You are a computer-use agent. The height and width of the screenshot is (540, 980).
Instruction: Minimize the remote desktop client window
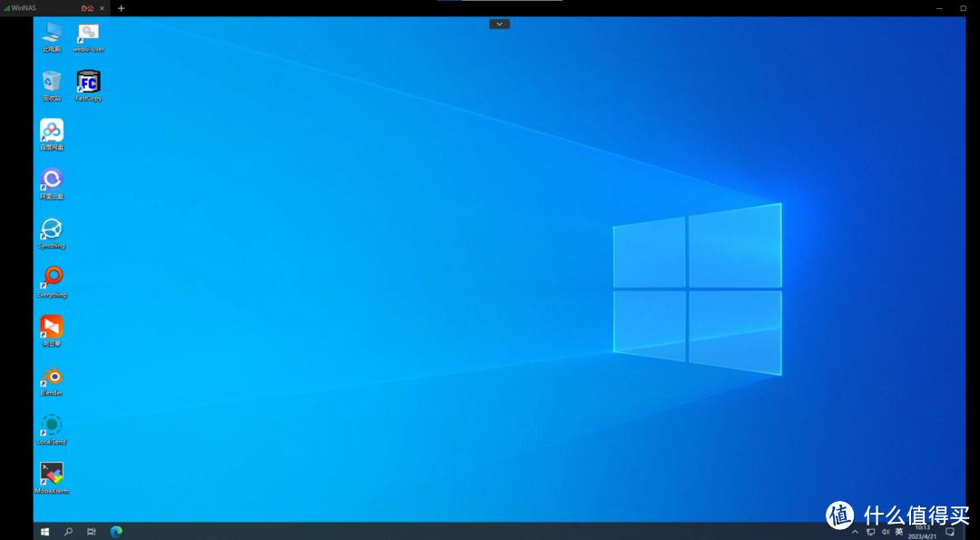coord(939,8)
